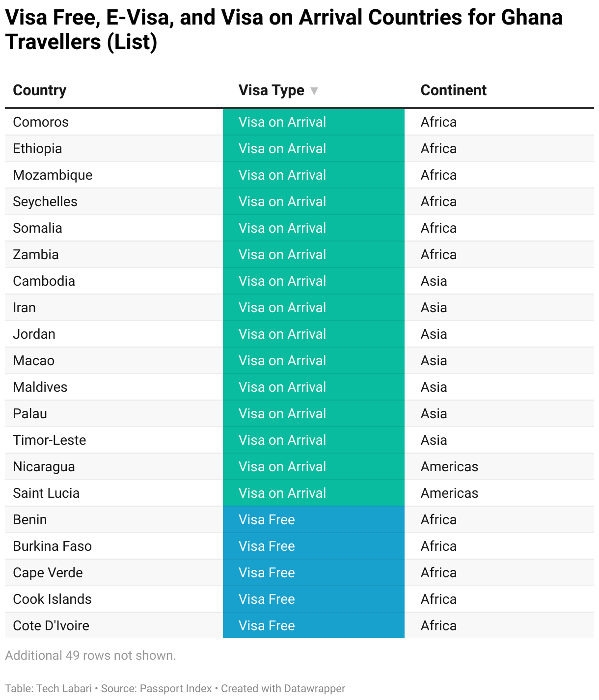Click the Nicaragua country cell
The height and width of the screenshot is (700, 599).
click(x=44, y=467)
